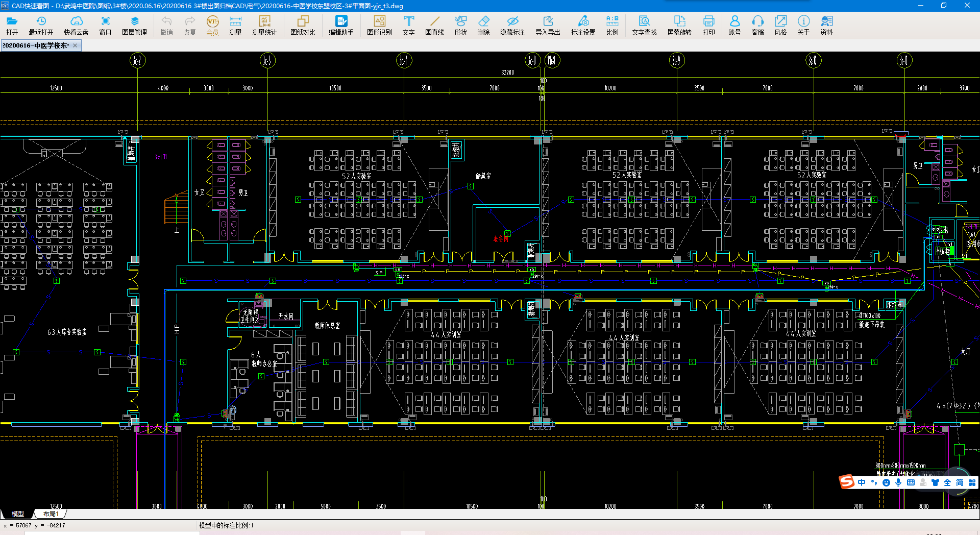The image size is (980, 535).
Task: Show recently opened files (最近打开)
Action: (x=41, y=26)
